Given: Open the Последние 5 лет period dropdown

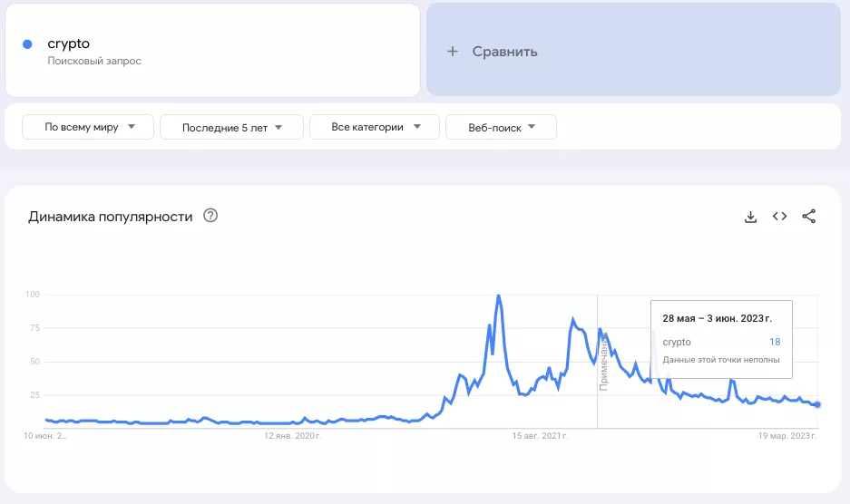Looking at the screenshot, I should click(x=231, y=128).
